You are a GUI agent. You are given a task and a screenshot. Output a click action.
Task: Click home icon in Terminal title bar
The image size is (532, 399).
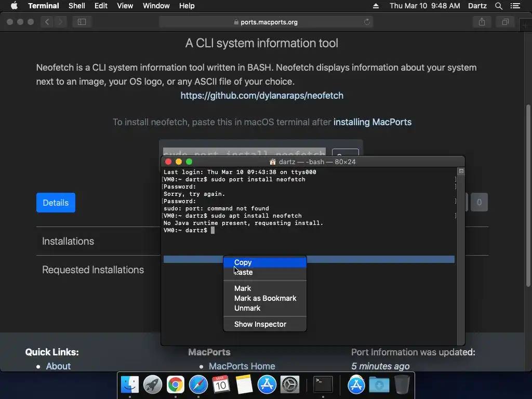click(272, 162)
